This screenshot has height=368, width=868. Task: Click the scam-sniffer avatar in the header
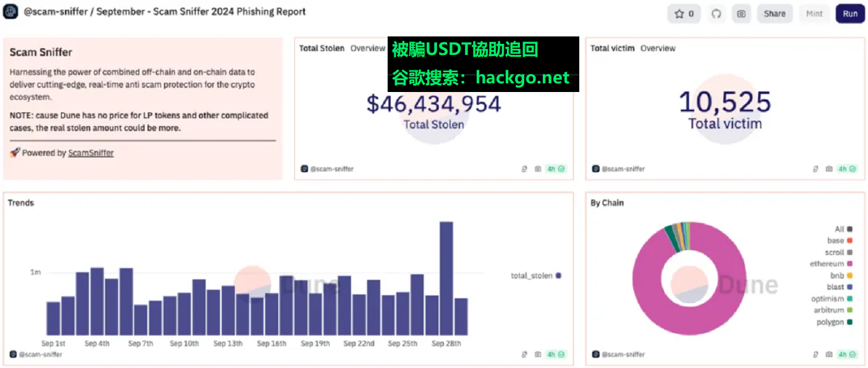(11, 12)
